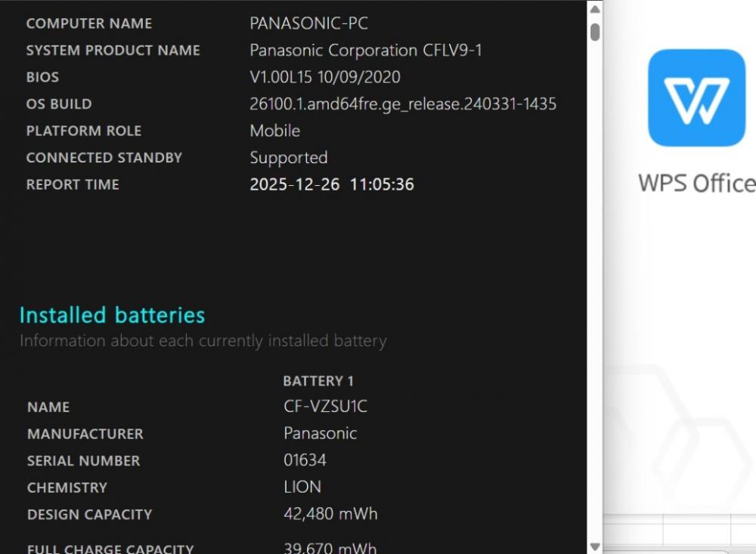Select the Panasonic Corporation CFLV9-1 value
This screenshot has width=756, height=554.
[365, 50]
